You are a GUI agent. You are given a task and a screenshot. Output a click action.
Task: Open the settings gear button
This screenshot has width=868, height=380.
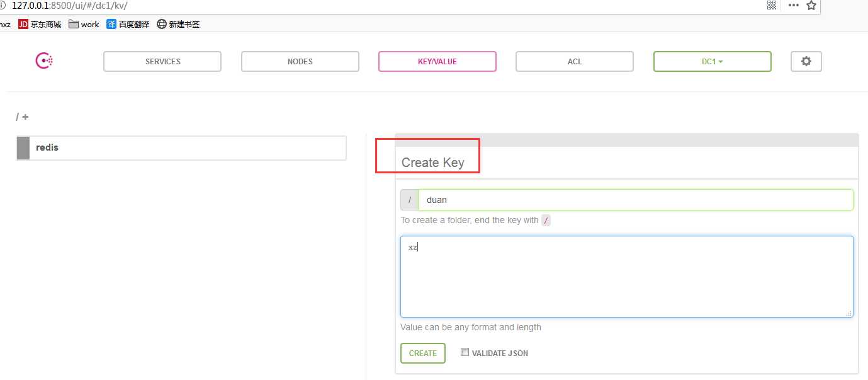pos(806,61)
